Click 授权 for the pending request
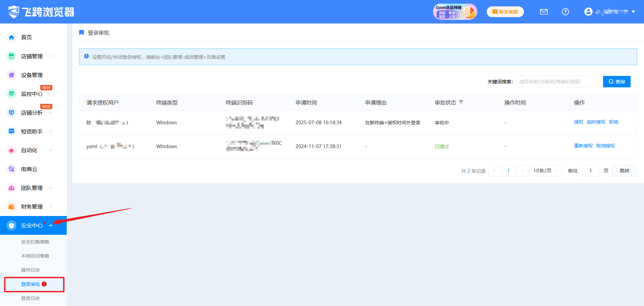The image size is (644, 306). pos(578,122)
